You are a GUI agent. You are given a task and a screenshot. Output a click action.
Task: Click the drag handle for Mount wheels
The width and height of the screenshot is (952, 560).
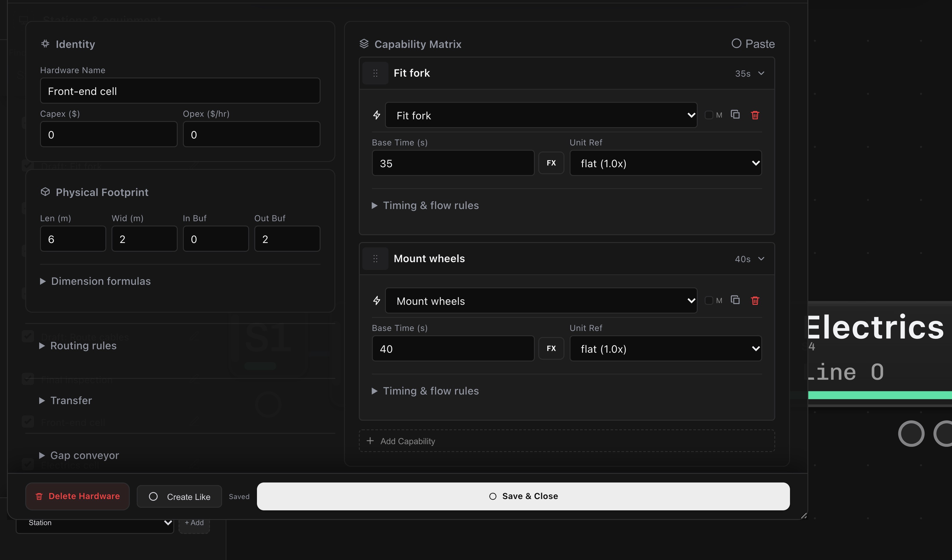375,258
